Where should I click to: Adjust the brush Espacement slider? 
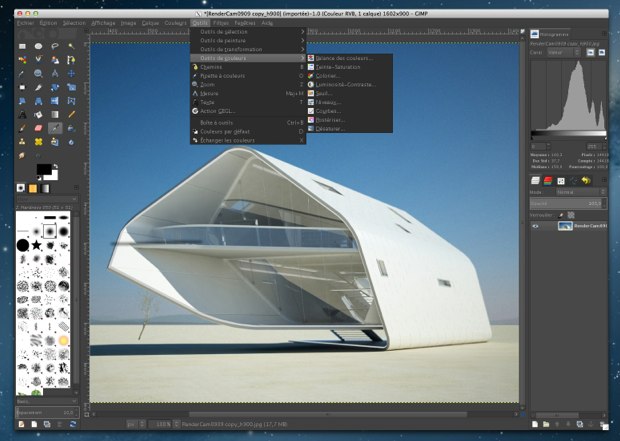pos(47,412)
